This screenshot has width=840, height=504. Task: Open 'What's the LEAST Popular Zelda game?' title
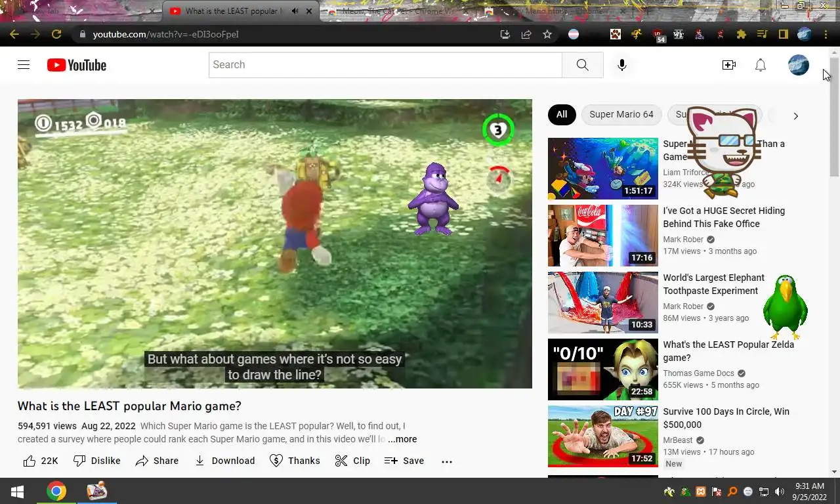tap(728, 351)
